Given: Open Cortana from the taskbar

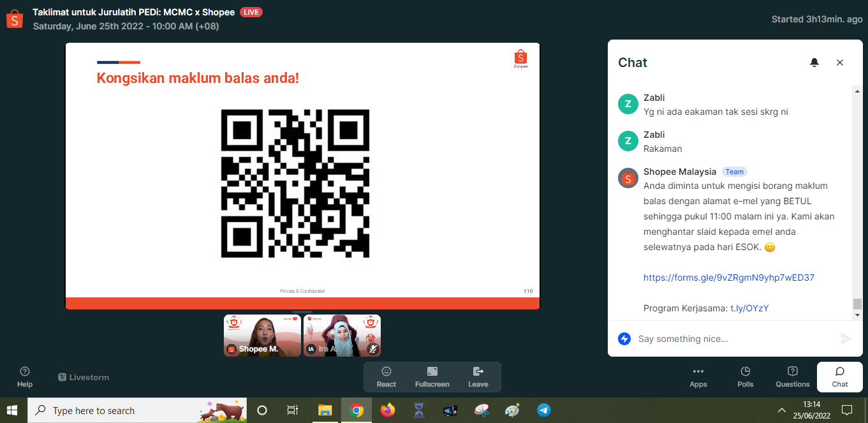Looking at the screenshot, I should pos(262,410).
